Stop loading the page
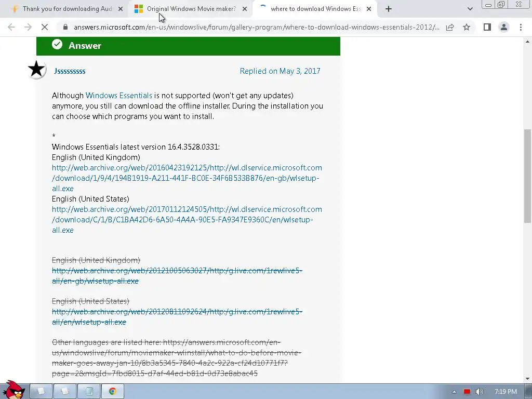The image size is (532, 399). 45,27
